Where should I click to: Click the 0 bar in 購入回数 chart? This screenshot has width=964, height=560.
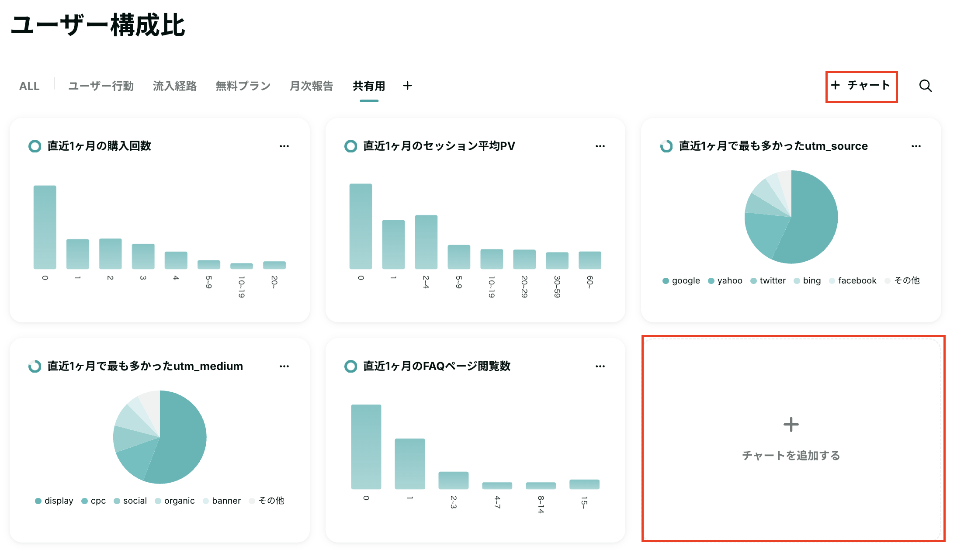tap(45, 227)
